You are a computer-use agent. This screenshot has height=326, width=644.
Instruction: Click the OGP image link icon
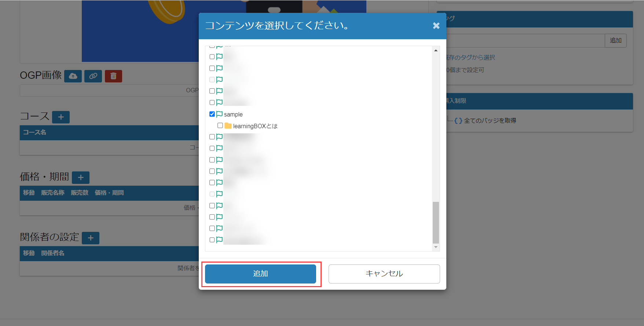coord(93,76)
